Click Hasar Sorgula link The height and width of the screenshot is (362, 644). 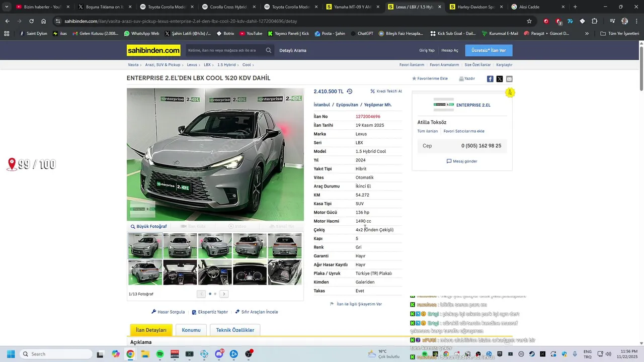168,312
